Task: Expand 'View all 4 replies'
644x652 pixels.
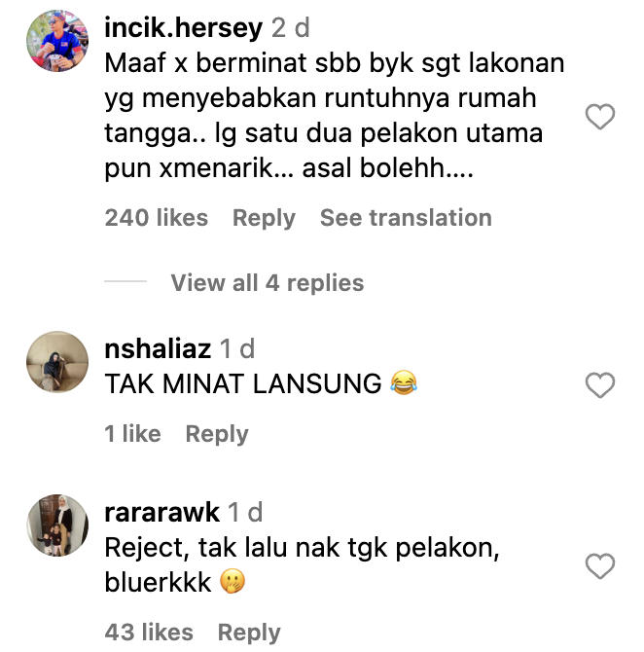Action: (x=268, y=283)
